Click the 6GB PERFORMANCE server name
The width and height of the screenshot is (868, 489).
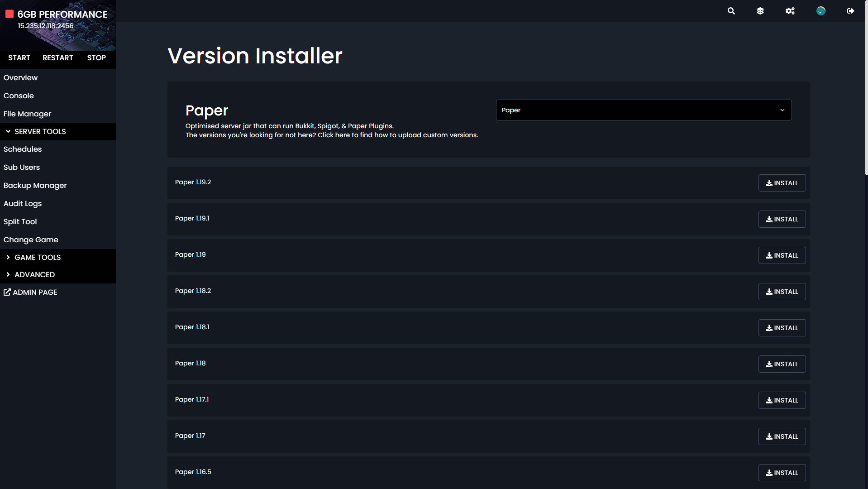pos(62,14)
